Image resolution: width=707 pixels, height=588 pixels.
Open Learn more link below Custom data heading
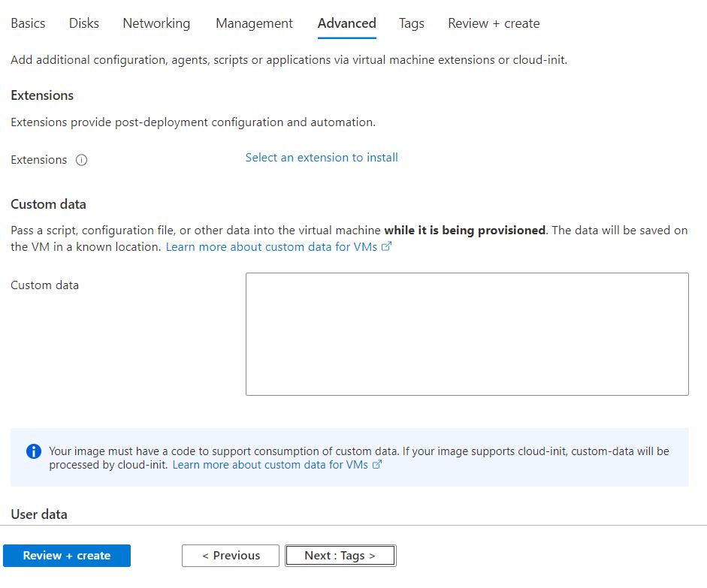[272, 247]
